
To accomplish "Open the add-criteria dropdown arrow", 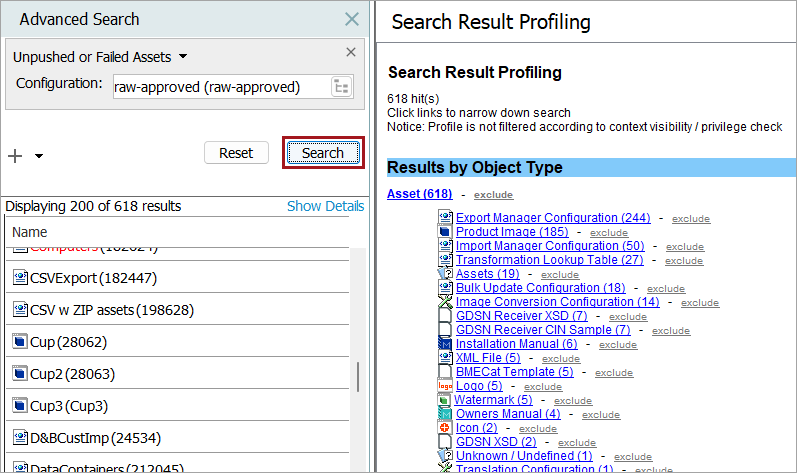I will click(x=39, y=156).
